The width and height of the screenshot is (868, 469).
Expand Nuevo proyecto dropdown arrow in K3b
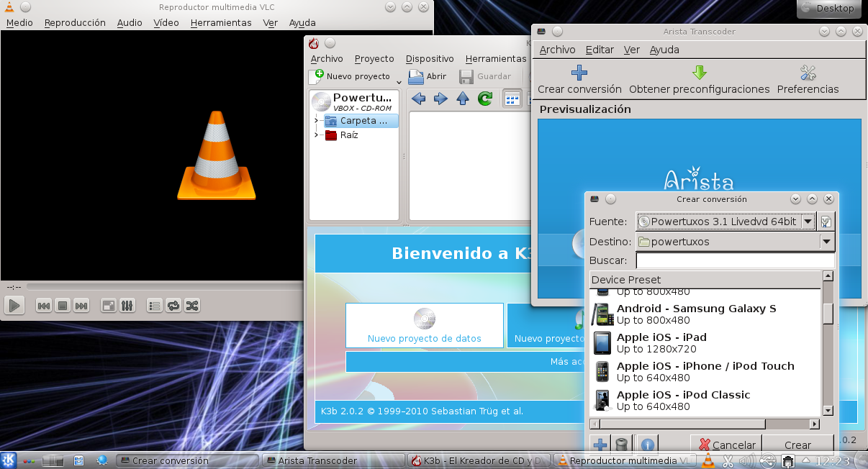tap(399, 81)
